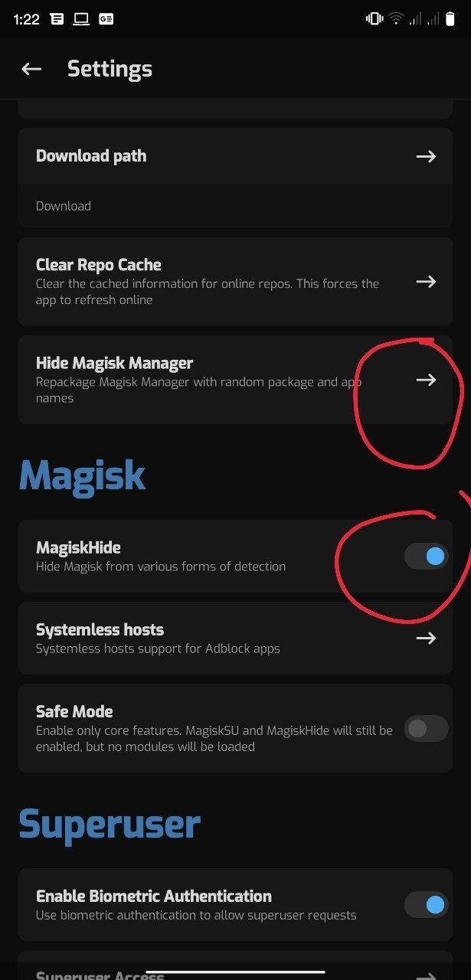Select the Download path setting row

[235, 178]
